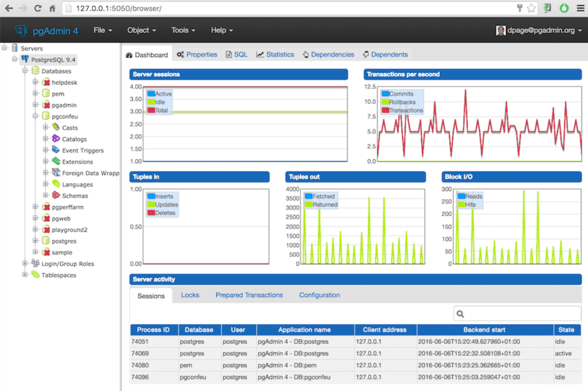Expand the Tablespaces node
Screen dimensions: 588x391
coord(25,274)
